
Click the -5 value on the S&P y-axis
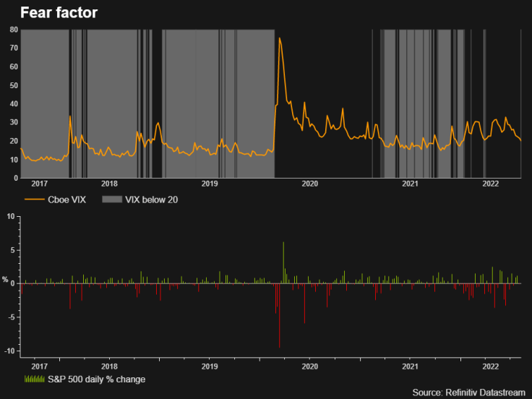pos(11,317)
